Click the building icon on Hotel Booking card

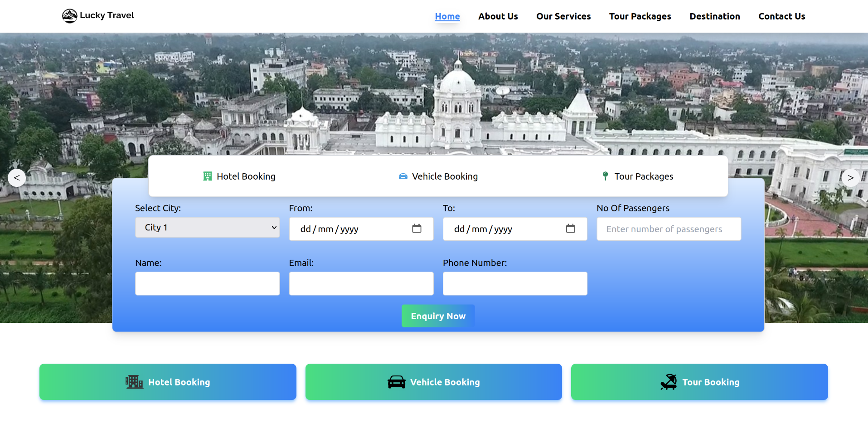point(134,382)
